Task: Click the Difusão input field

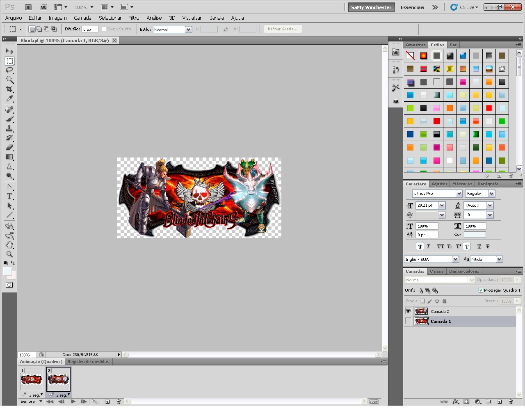Action: pos(90,29)
